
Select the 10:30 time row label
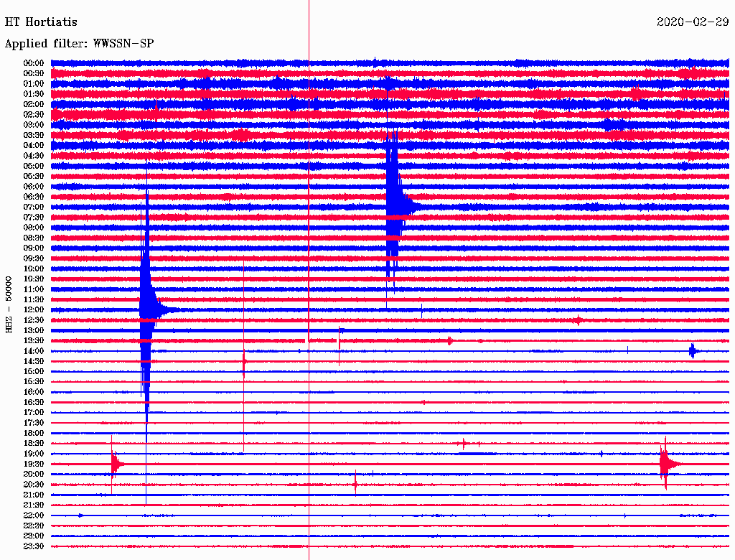point(34,279)
